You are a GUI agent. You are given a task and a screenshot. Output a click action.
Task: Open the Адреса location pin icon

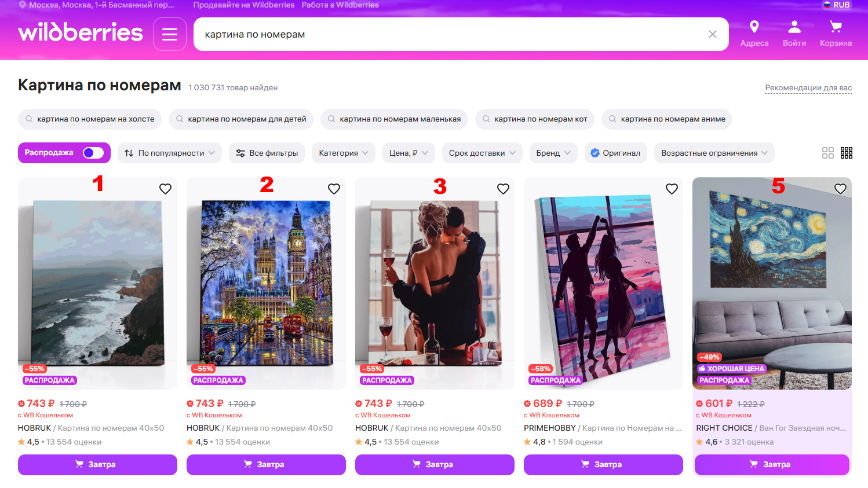point(754,27)
